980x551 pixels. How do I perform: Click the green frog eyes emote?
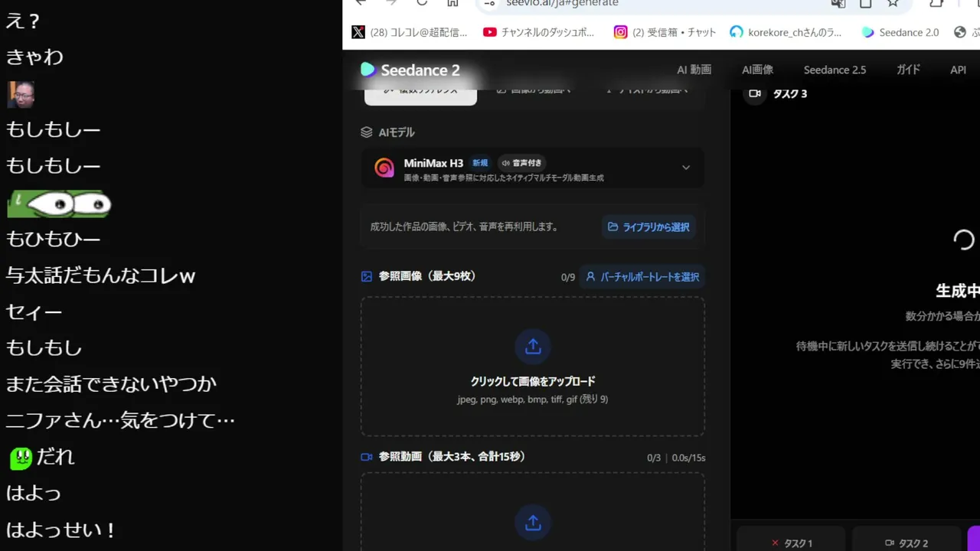click(60, 204)
